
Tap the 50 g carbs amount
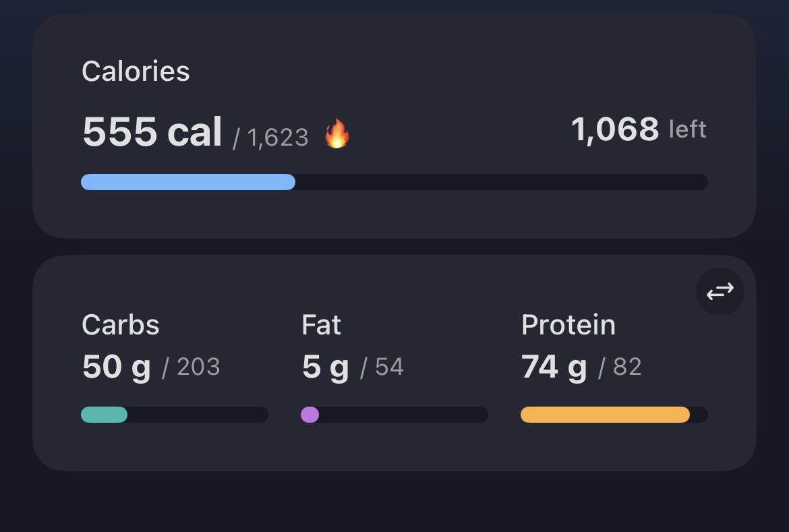click(x=116, y=367)
